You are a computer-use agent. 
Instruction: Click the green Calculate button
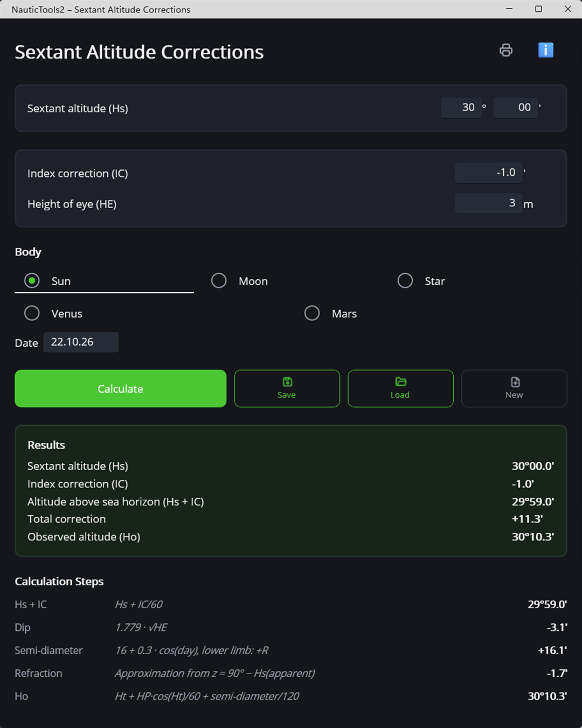pos(120,388)
